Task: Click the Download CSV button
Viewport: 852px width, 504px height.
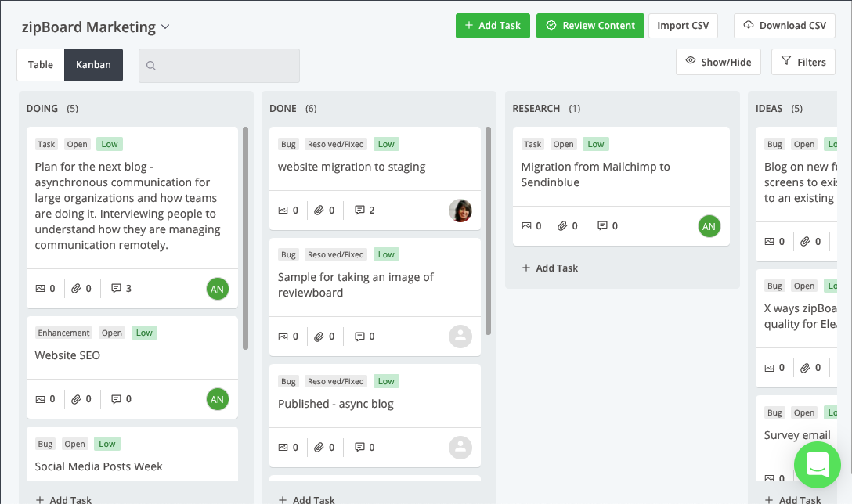Action: [785, 26]
